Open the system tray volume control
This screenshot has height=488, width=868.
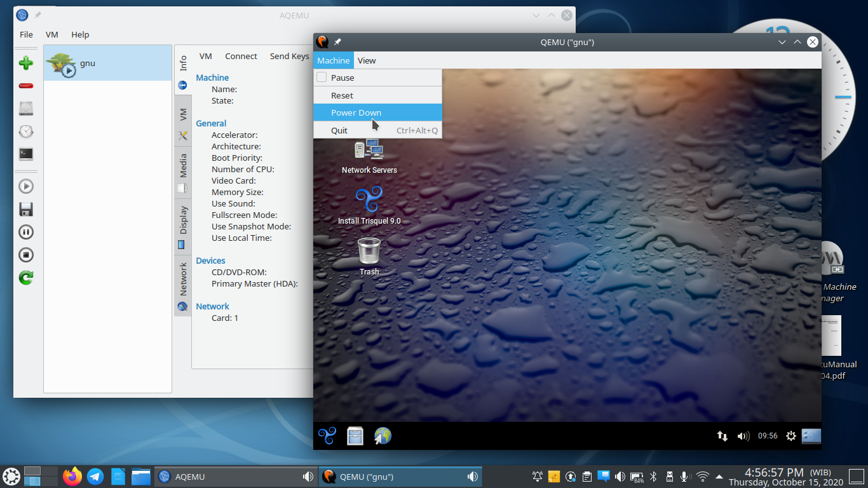(x=620, y=477)
